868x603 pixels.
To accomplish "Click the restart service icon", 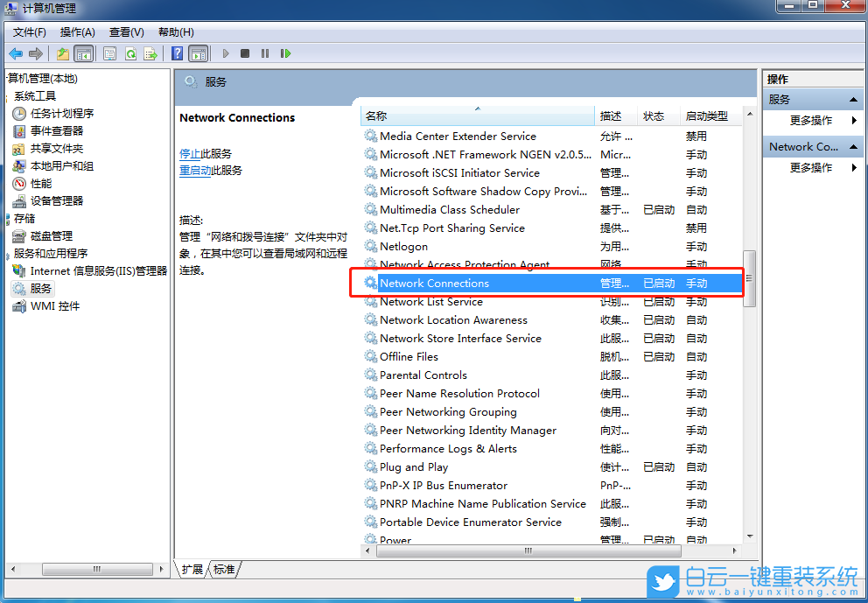I will (284, 53).
